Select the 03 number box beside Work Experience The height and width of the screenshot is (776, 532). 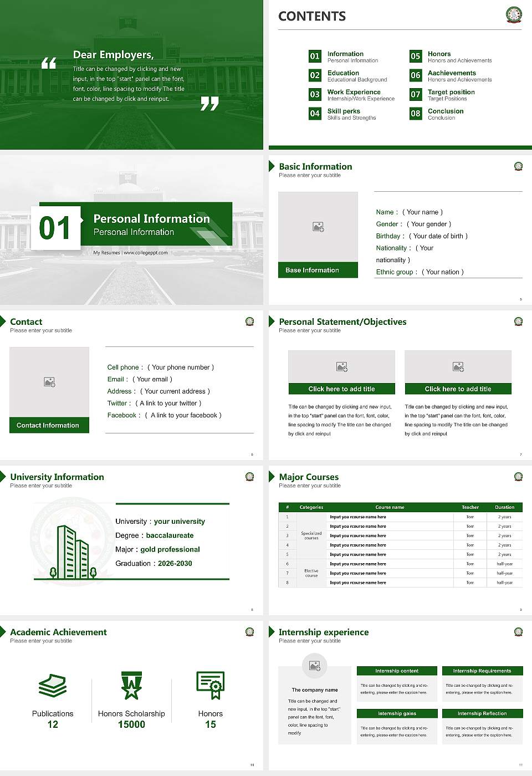tap(315, 94)
